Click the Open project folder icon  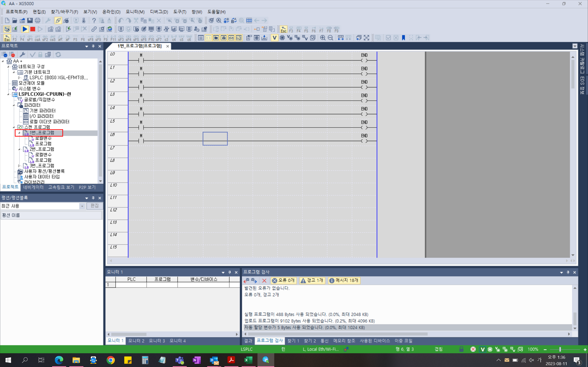pyautogui.click(x=14, y=21)
